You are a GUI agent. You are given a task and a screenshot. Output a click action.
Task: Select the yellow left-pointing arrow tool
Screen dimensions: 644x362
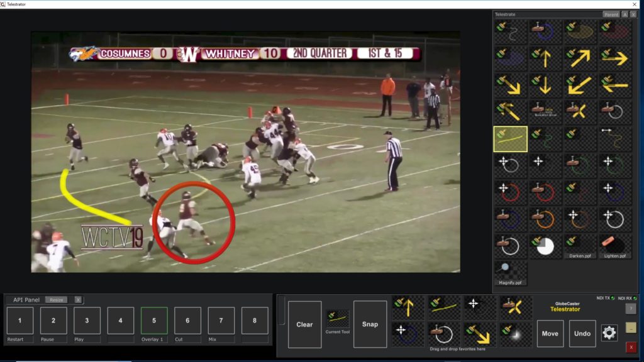click(x=614, y=84)
